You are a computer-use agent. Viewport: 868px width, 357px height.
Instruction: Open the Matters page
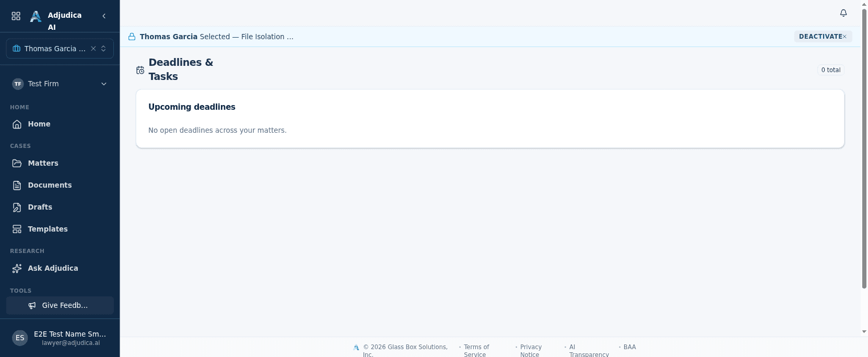[x=60, y=163]
